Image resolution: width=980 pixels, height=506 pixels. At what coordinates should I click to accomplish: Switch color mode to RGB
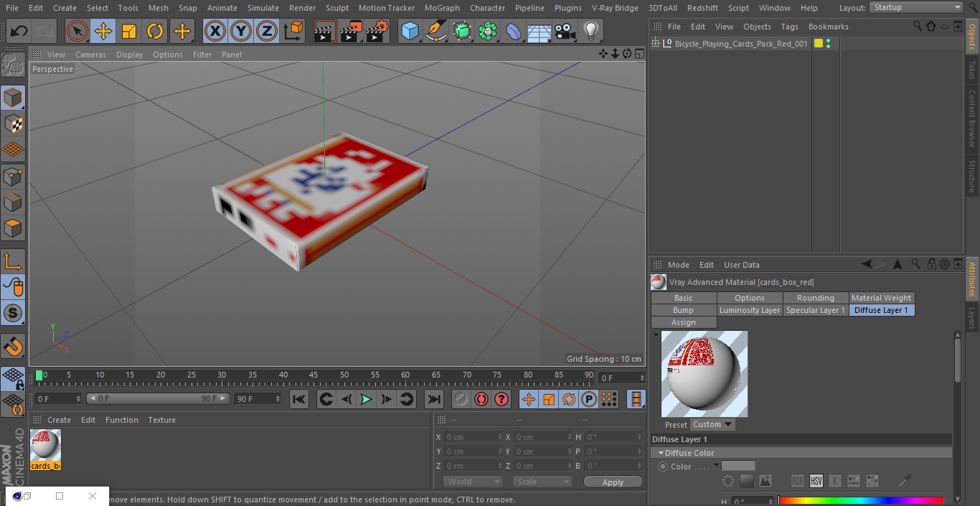point(797,481)
